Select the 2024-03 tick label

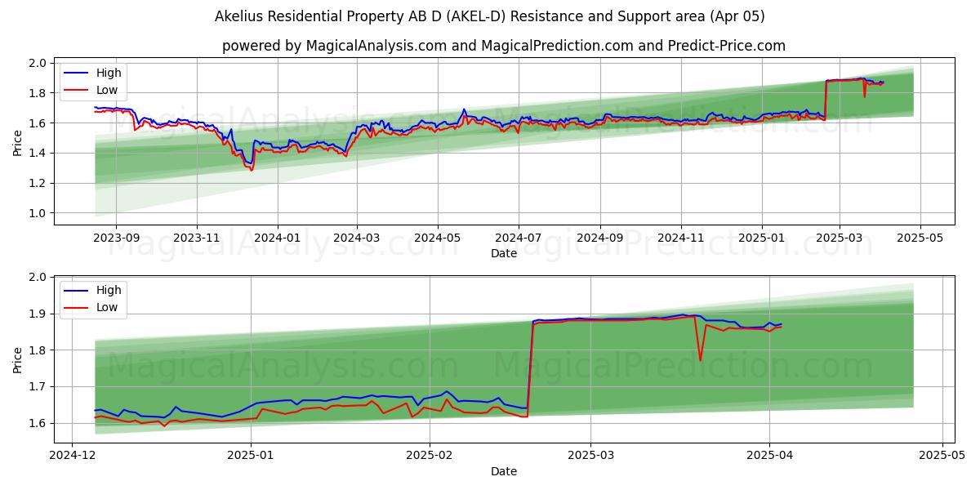tap(357, 238)
